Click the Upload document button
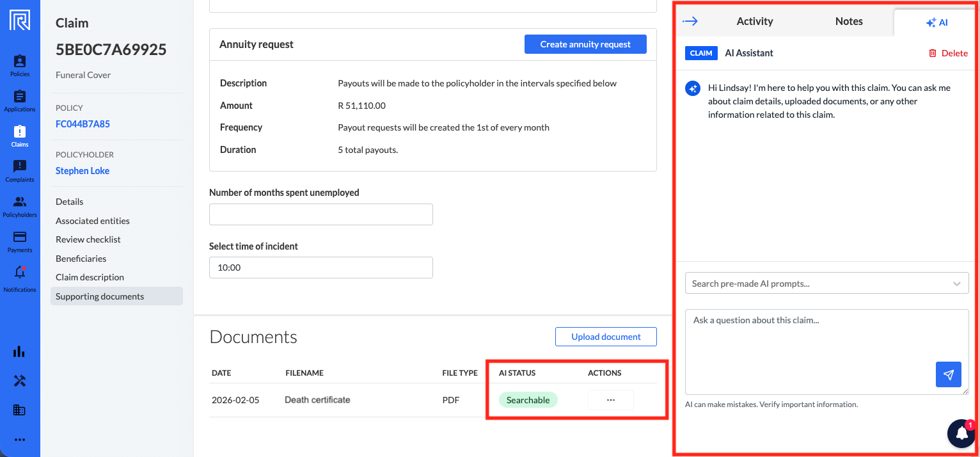 pos(606,337)
